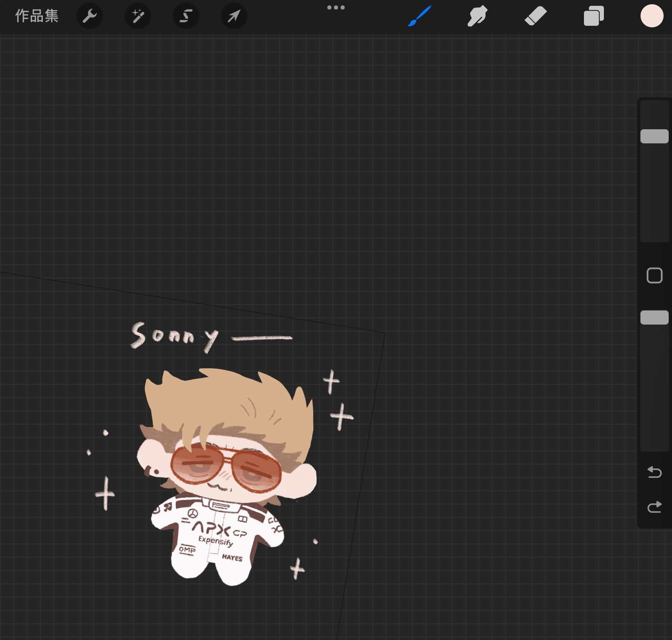Select the Eraser tool

pyautogui.click(x=536, y=16)
